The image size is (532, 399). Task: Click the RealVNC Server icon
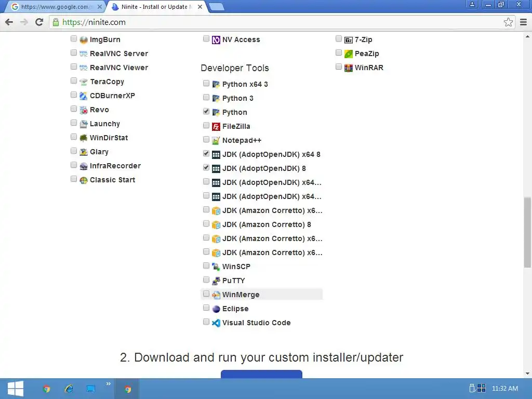tap(84, 54)
